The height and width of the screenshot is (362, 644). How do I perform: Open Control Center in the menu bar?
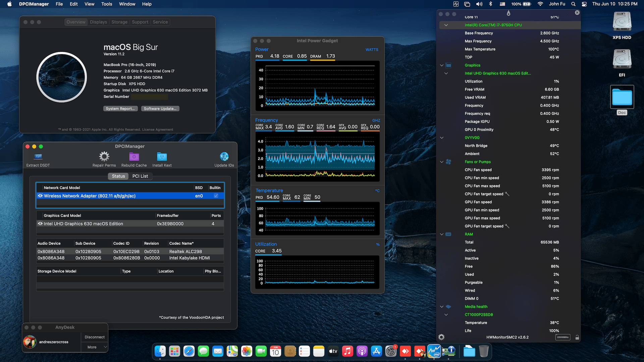pyautogui.click(x=584, y=4)
